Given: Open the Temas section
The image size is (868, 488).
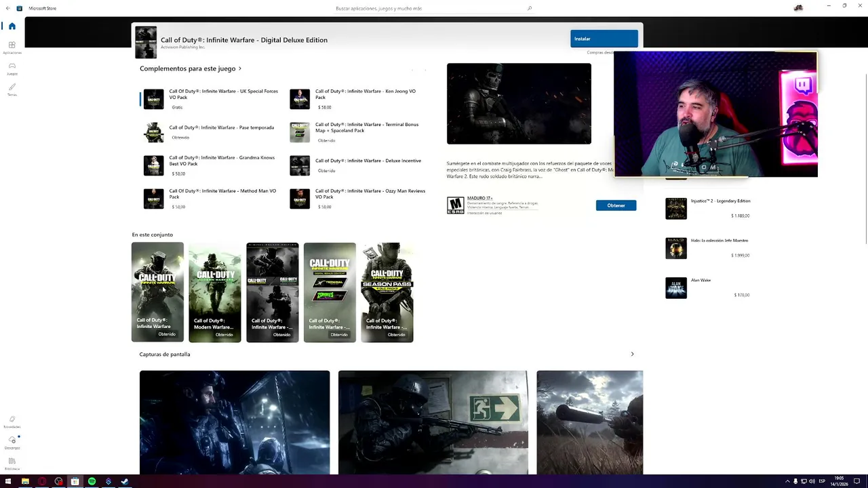Looking at the screenshot, I should 12,89.
